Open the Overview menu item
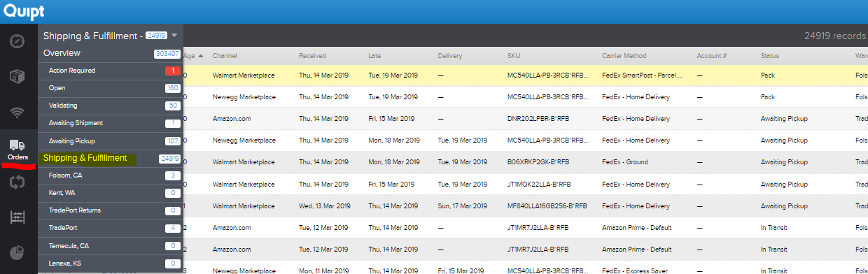The width and height of the screenshot is (868, 274). (62, 53)
